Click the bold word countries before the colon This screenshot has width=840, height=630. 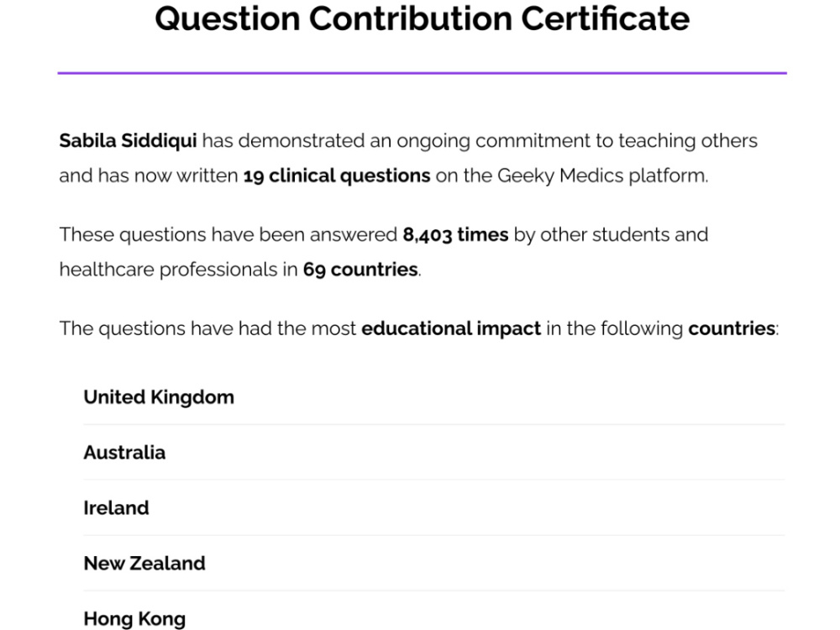pos(732,328)
